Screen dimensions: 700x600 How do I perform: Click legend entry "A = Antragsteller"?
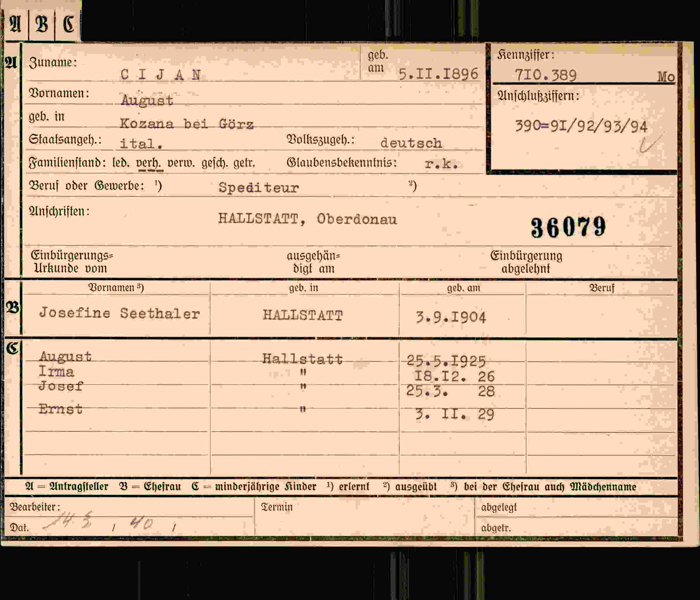(x=67, y=487)
